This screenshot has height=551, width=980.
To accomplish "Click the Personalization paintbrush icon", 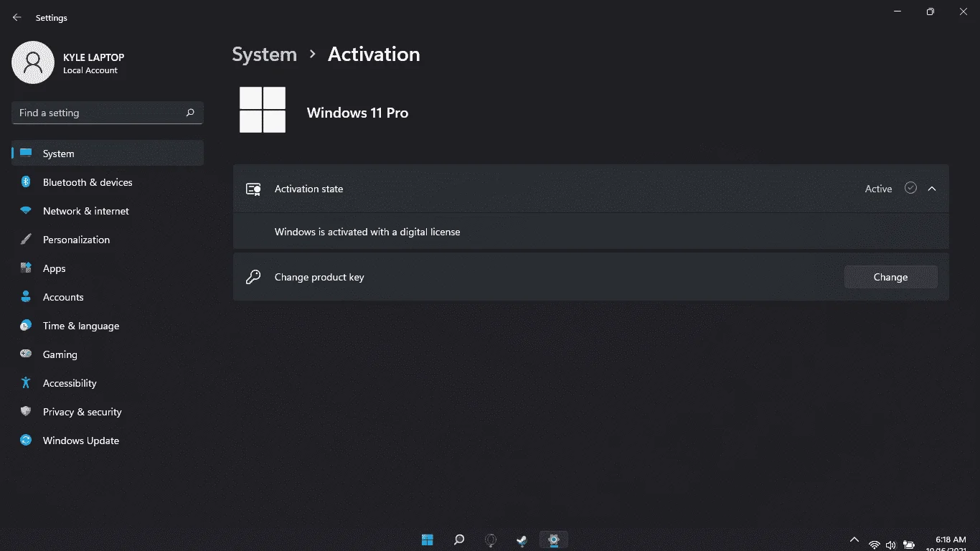I will tap(26, 240).
